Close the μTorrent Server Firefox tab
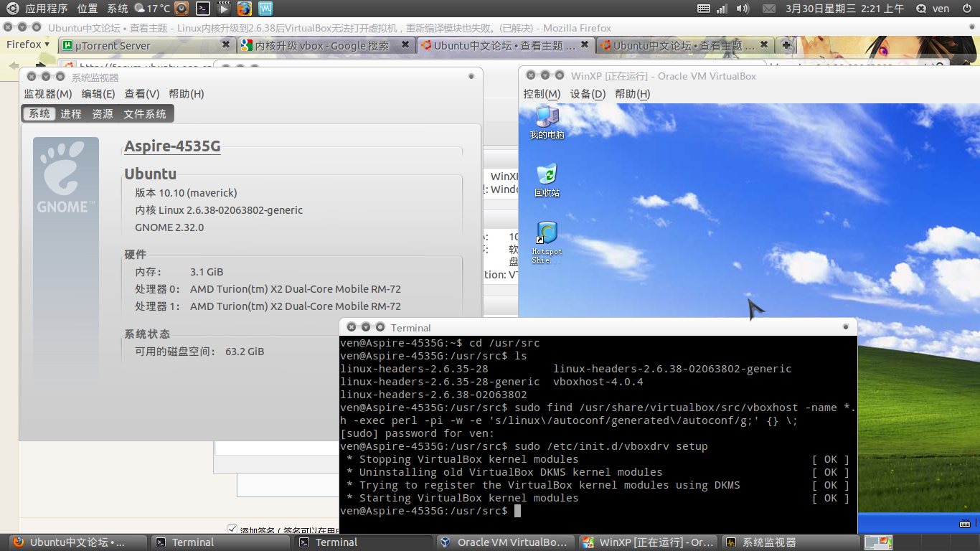Viewport: 980px width, 551px height. [226, 44]
